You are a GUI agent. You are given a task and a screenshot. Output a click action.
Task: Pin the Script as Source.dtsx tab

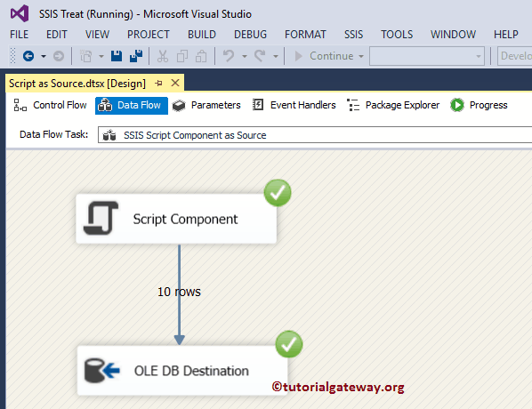[158, 83]
